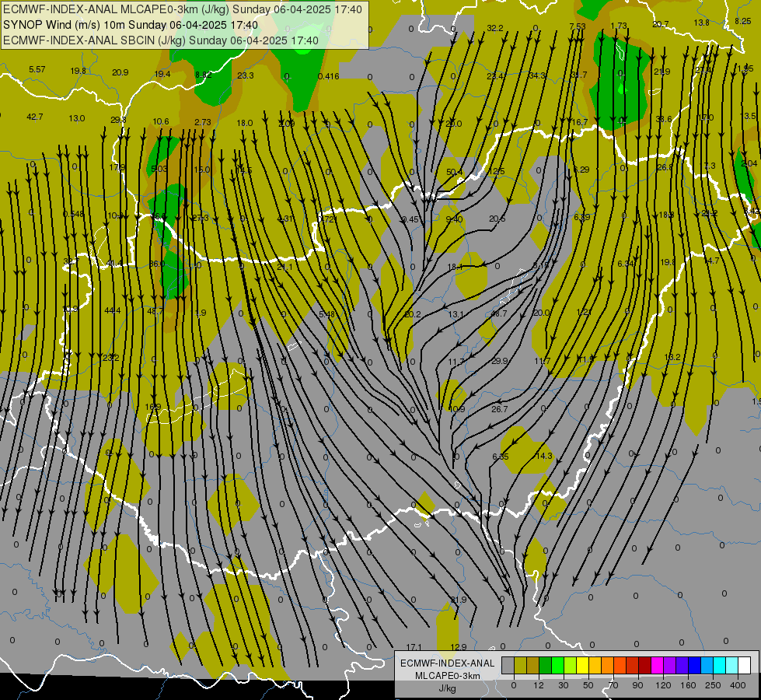Screen dimensions: 761x700
Task: Click the map value 26.7
Action: [x=499, y=409]
